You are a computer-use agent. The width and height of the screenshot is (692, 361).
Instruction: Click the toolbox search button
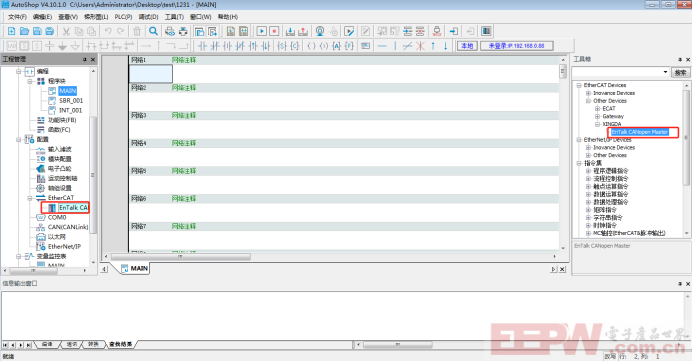[x=680, y=72]
